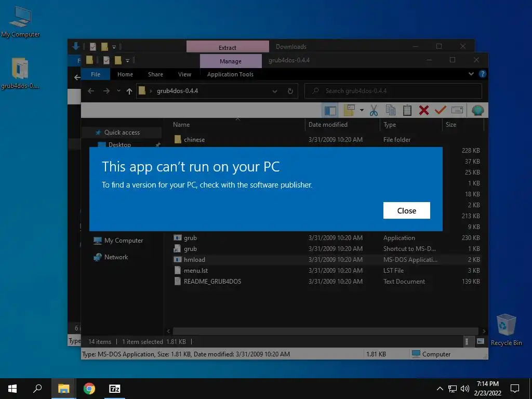Image resolution: width=532 pixels, height=399 pixels.
Task: Open the Home ribbon tab
Action: point(125,74)
